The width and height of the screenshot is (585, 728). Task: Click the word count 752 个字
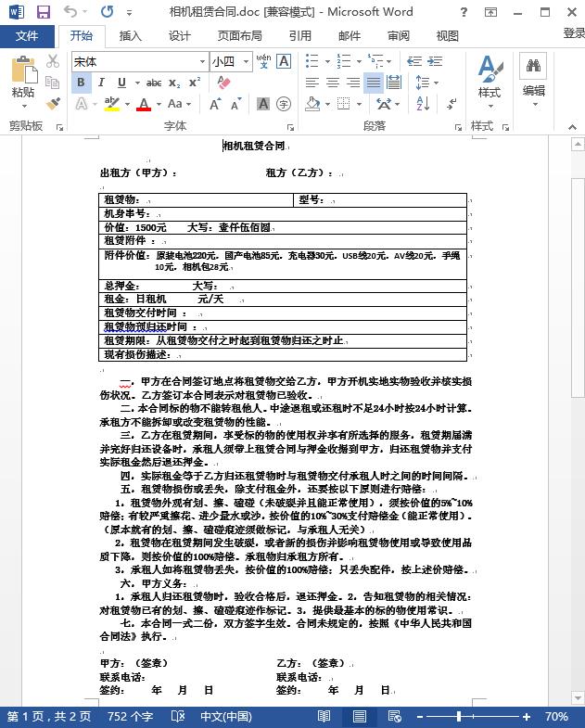[131, 716]
